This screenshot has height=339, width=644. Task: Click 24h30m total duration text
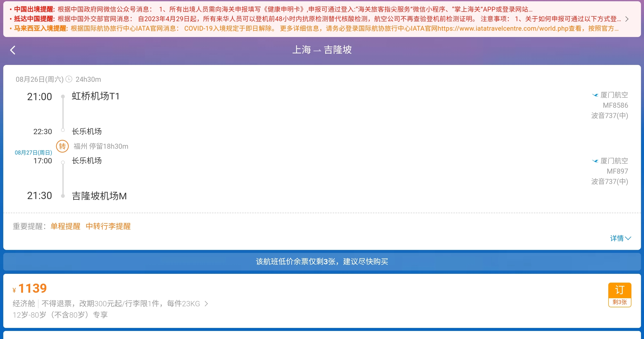[88, 79]
